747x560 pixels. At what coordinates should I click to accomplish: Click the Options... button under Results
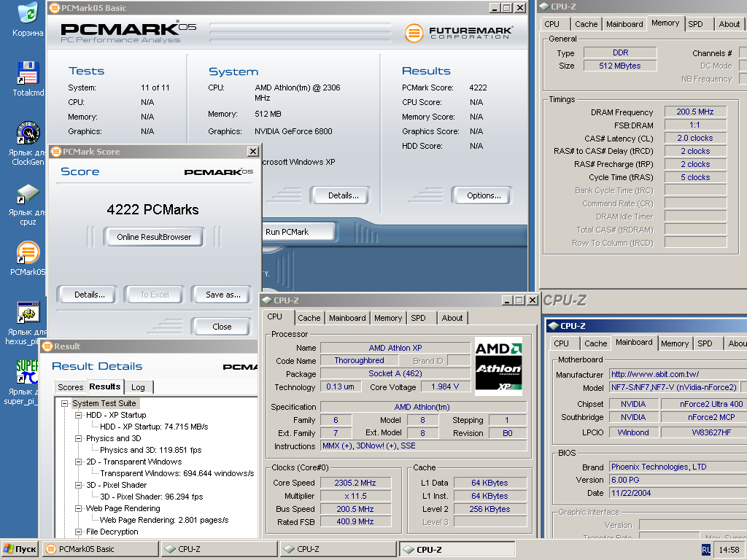[484, 195]
